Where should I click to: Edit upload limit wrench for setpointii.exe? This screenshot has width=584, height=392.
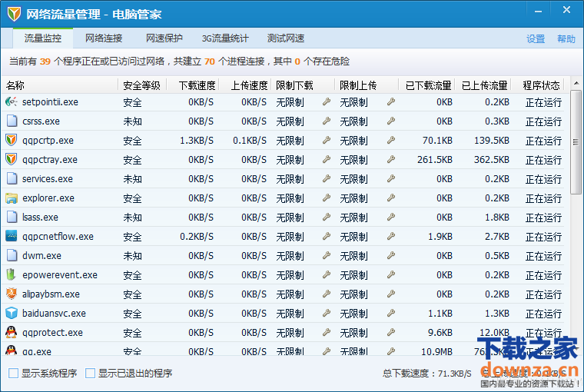click(390, 101)
